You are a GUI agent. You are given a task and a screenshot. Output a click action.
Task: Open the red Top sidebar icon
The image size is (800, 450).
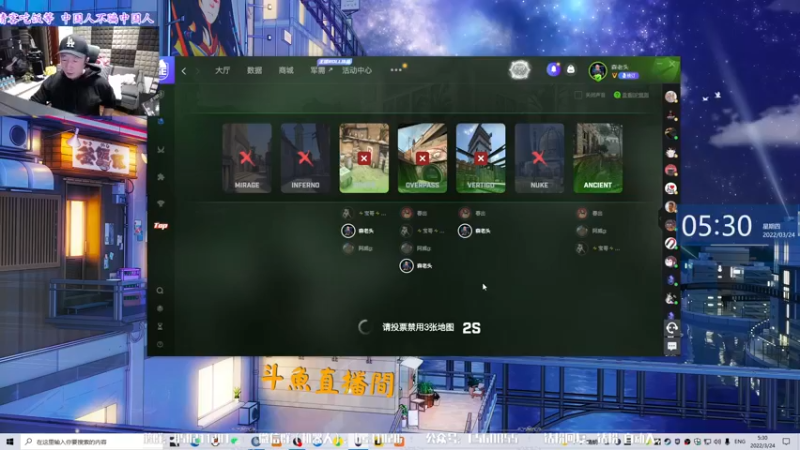pos(161,226)
